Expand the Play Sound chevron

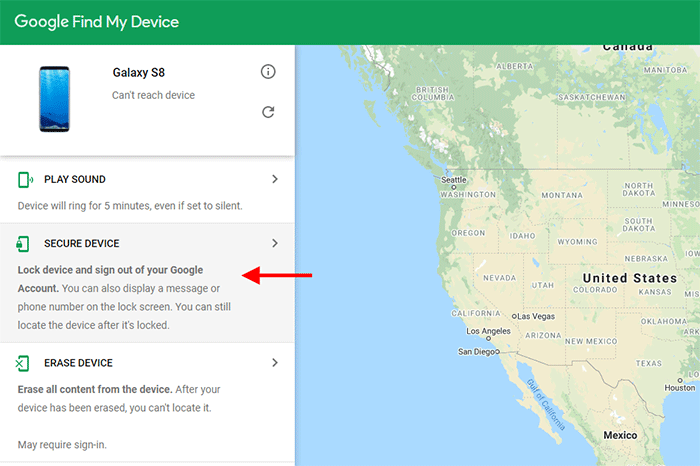[x=275, y=179]
